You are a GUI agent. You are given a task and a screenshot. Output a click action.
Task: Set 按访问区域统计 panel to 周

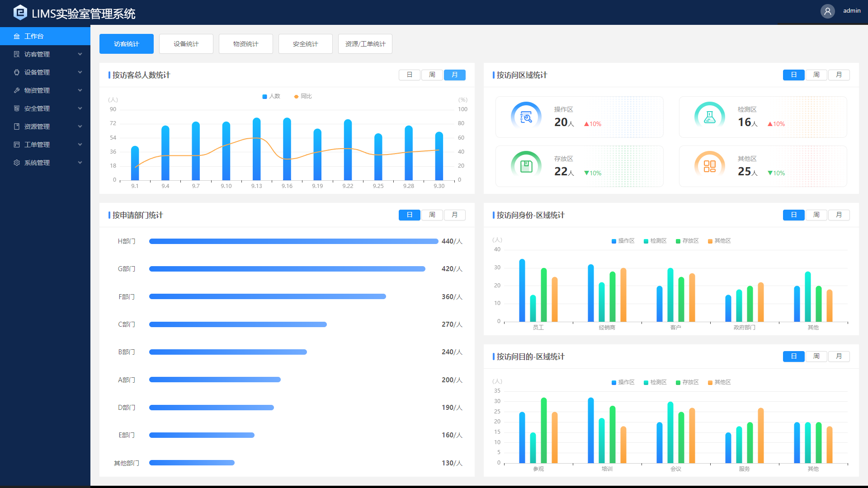coord(816,75)
